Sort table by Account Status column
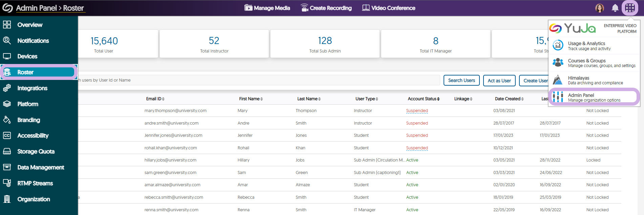 424,99
